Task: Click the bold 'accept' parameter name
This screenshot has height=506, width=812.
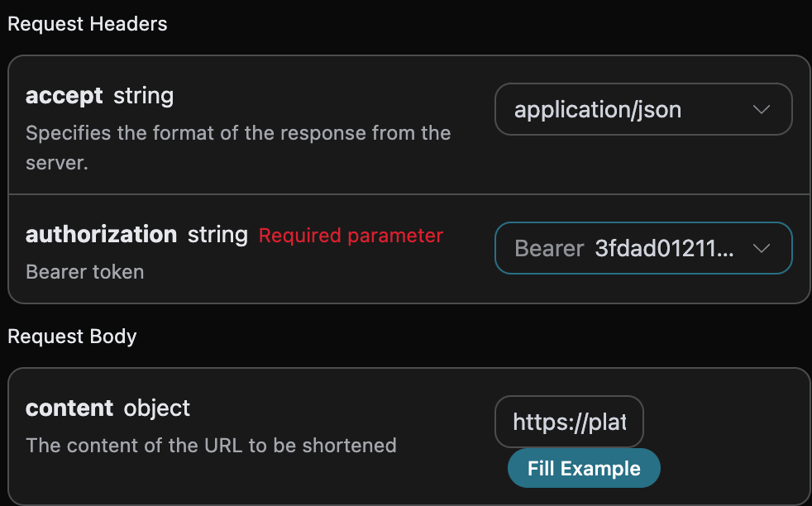Action: (x=64, y=96)
